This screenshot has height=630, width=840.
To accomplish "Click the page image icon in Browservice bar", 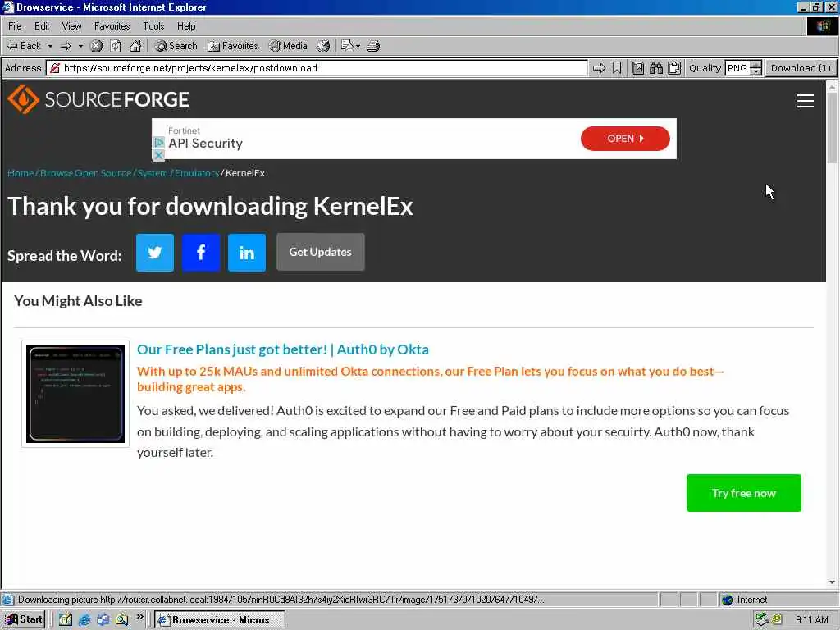I will (638, 68).
